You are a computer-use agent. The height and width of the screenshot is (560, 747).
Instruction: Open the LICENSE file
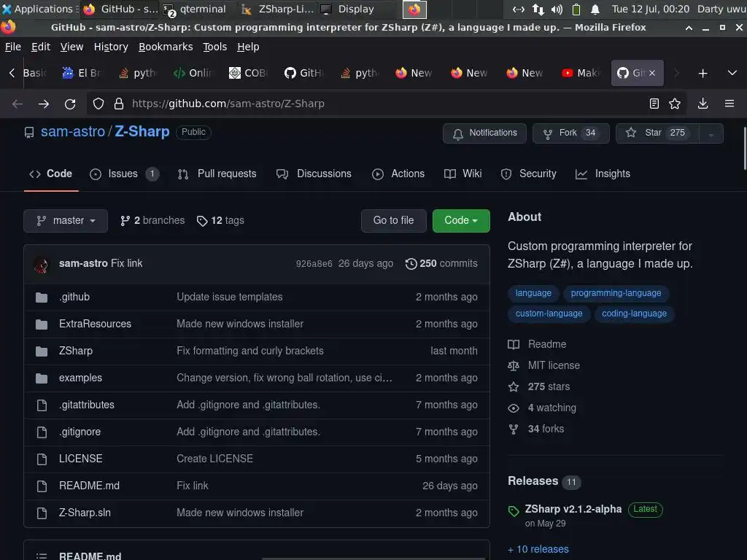(81, 459)
